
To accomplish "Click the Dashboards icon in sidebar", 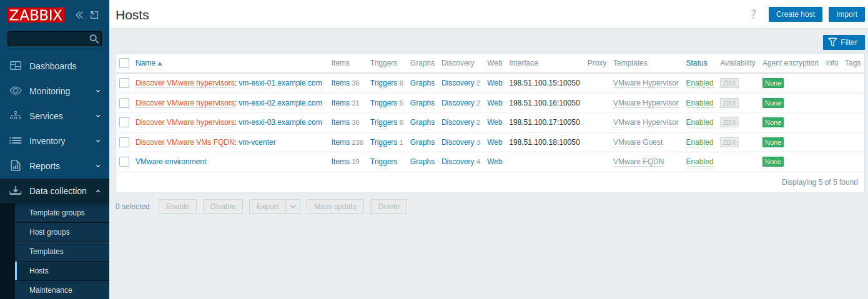I will pos(16,66).
